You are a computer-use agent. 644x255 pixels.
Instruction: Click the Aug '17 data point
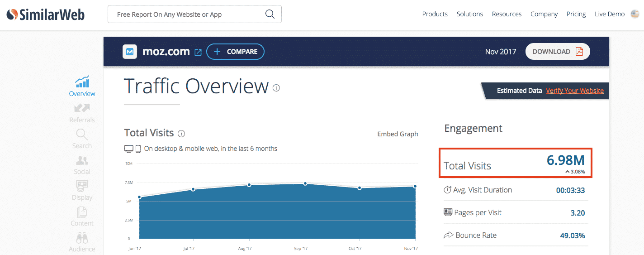pos(249,185)
